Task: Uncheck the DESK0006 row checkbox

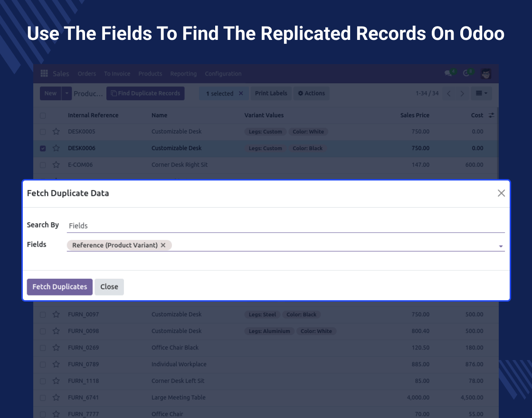Action: coord(43,148)
